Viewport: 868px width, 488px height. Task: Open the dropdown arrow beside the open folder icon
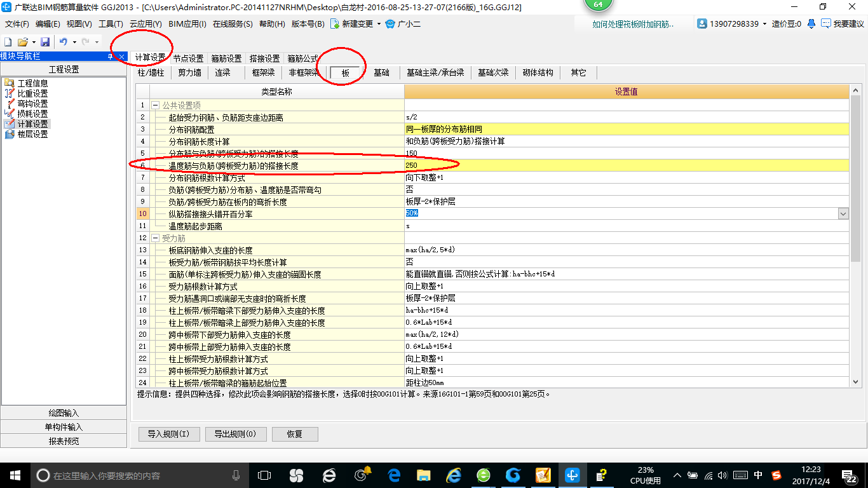(33, 42)
